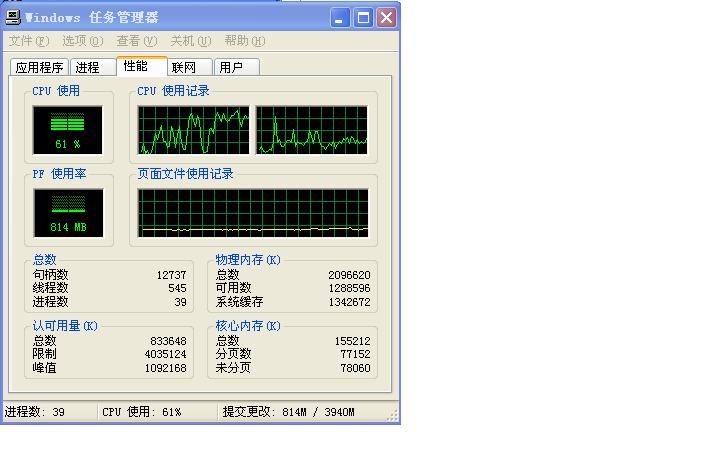Click the 系统缓存 label
720x450 pixels.
(x=239, y=302)
